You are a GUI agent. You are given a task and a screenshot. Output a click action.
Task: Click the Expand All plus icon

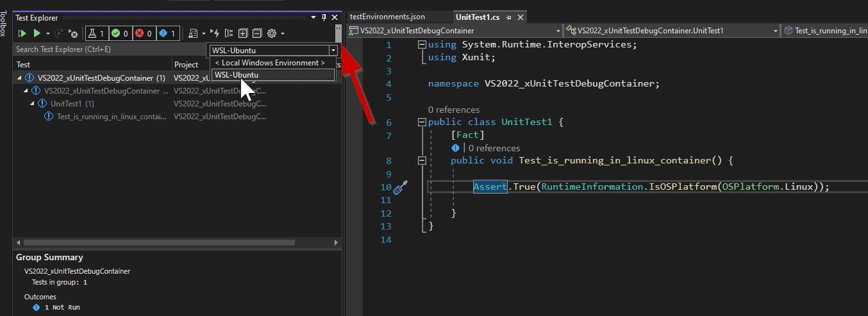(243, 33)
